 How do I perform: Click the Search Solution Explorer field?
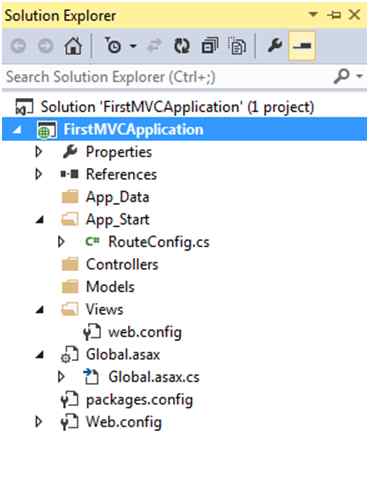[x=167, y=77]
